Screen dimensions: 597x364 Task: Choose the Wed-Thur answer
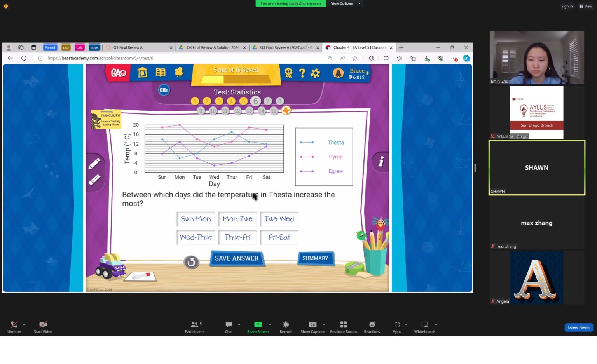click(x=196, y=237)
